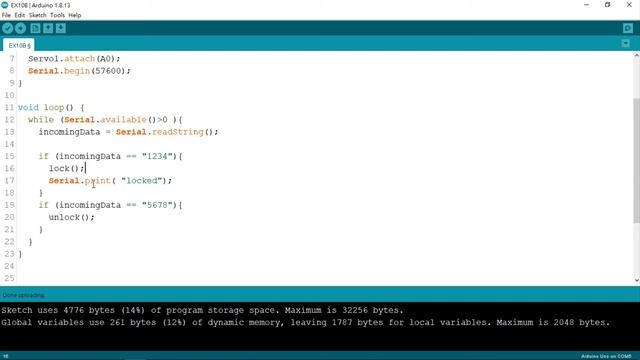Click the Done uploading status message

pyautogui.click(x=23, y=295)
